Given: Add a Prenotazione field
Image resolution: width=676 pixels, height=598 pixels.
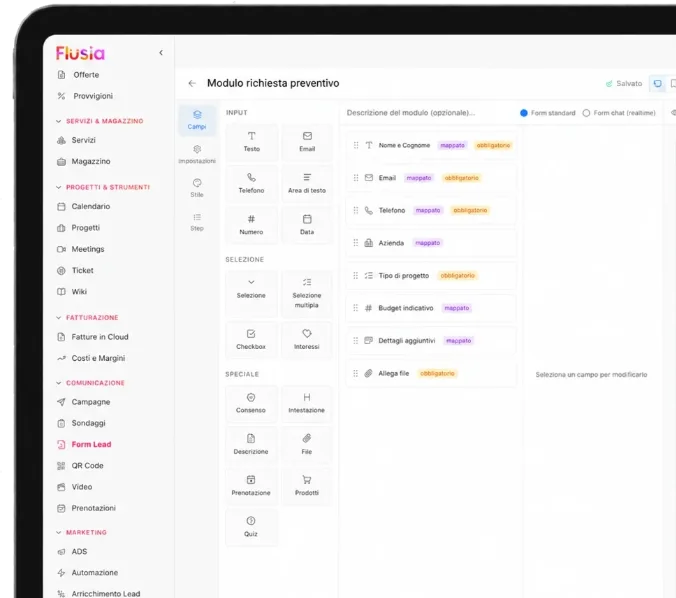Looking at the screenshot, I should pyautogui.click(x=251, y=486).
